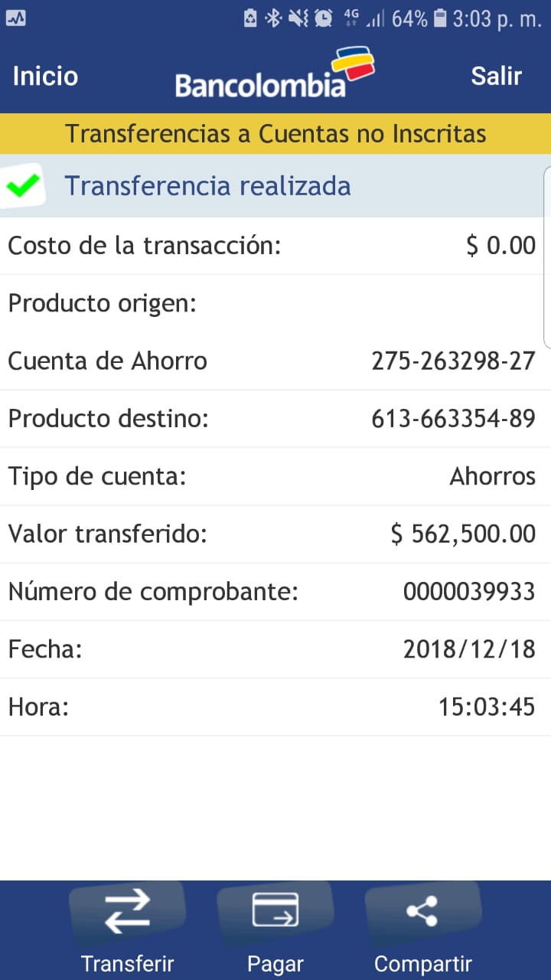Tap the muted sound status icon

(298, 18)
